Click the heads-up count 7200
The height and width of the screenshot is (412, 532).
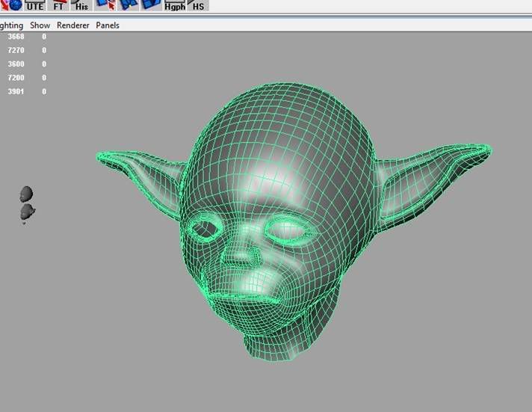16,78
